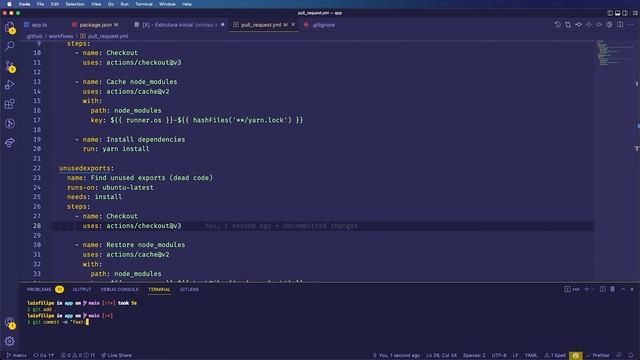Create a new terminal with plus icon
Screen dimensions: 640x360
click(x=587, y=289)
